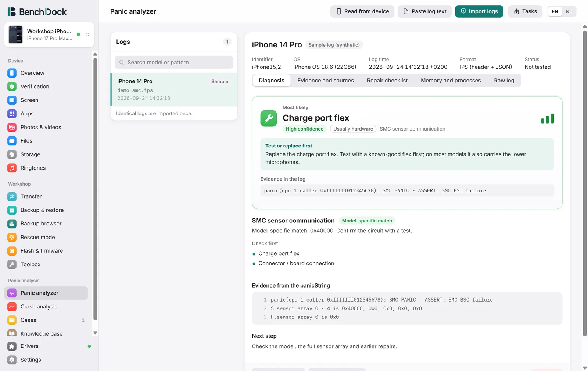Image resolution: width=588 pixels, height=371 pixels.
Task: Open the Tasks button
Action: [x=525, y=11]
